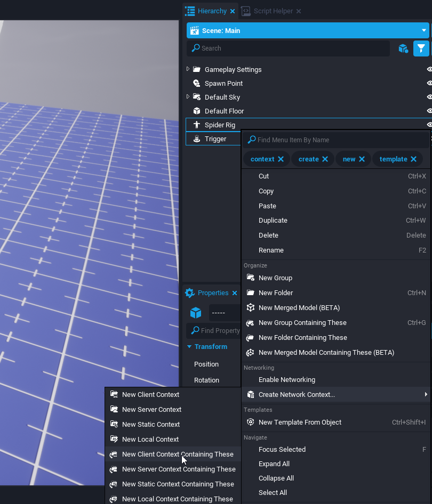The height and width of the screenshot is (504, 432).
Task: Click the blue cube icon in Properties
Action: click(x=196, y=313)
